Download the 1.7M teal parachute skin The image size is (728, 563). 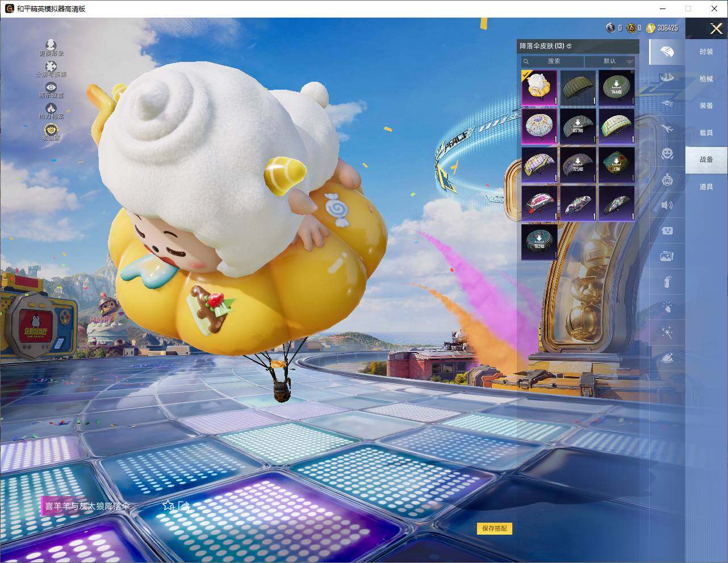(617, 165)
